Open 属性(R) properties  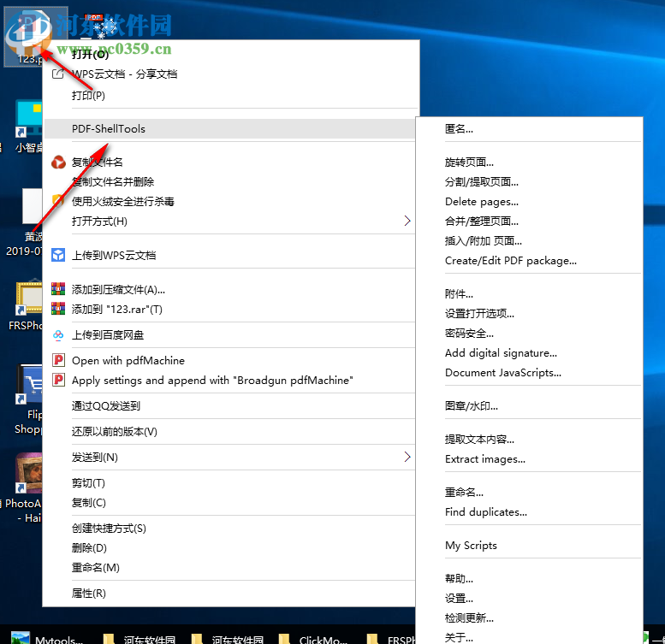click(x=89, y=594)
